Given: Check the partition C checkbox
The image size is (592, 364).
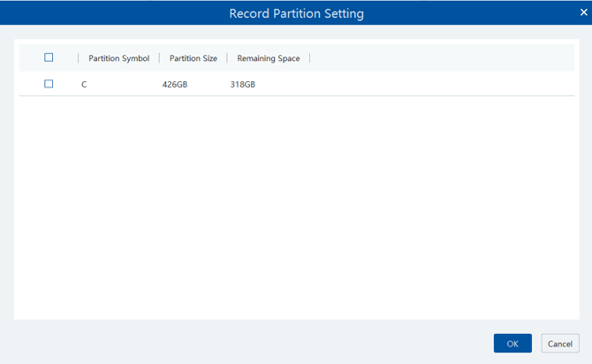Looking at the screenshot, I should [49, 84].
